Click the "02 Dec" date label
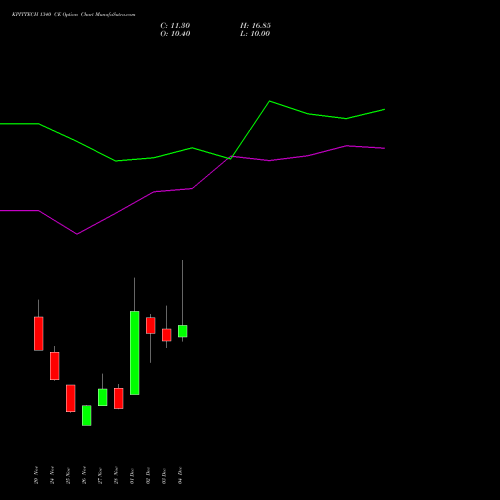This screenshot has width=500, height=500. click(148, 475)
